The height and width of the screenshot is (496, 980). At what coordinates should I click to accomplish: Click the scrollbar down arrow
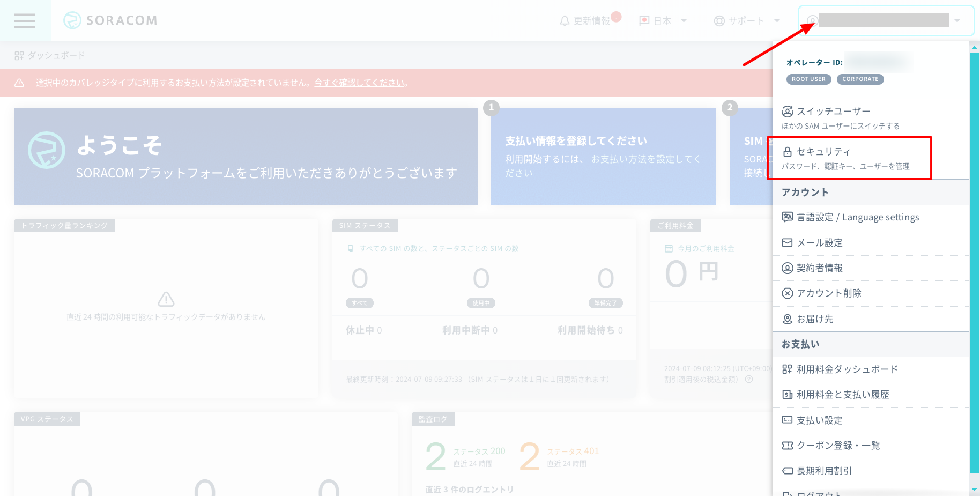click(x=974, y=490)
